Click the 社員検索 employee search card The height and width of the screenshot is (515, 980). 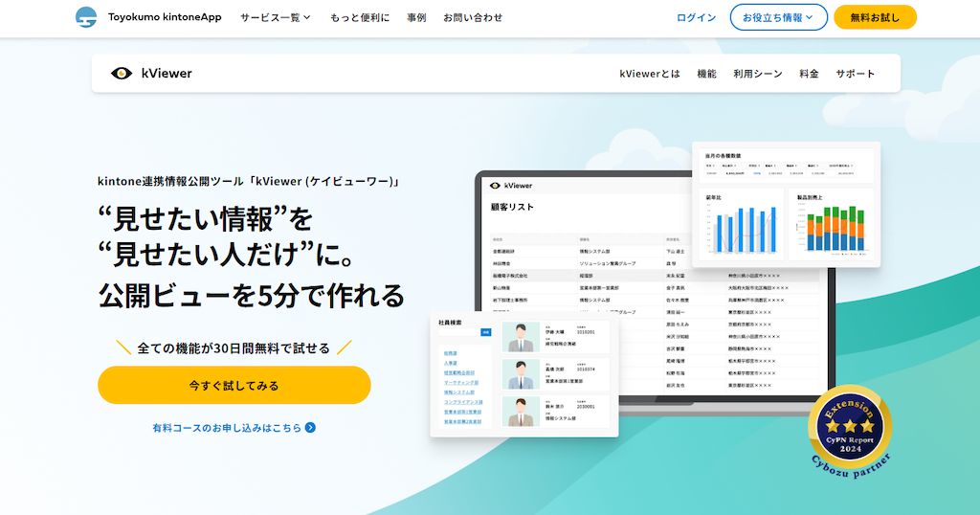(x=524, y=373)
